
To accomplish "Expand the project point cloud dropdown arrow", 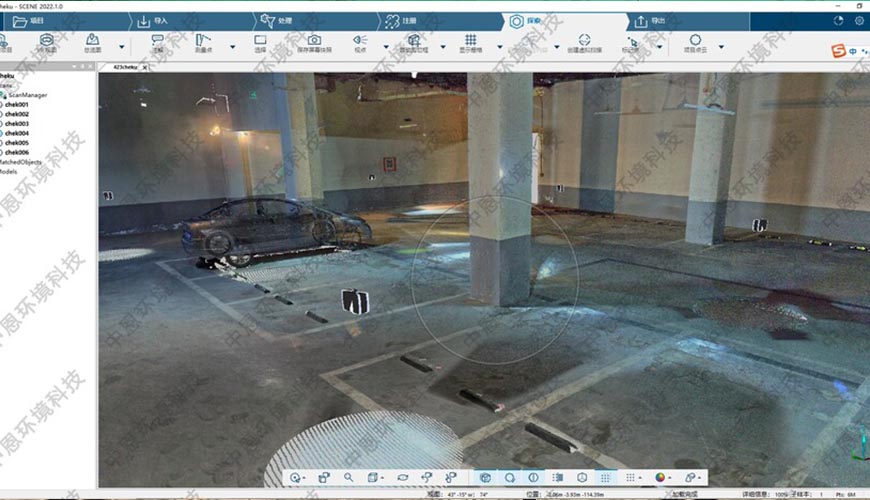I will pos(721,47).
